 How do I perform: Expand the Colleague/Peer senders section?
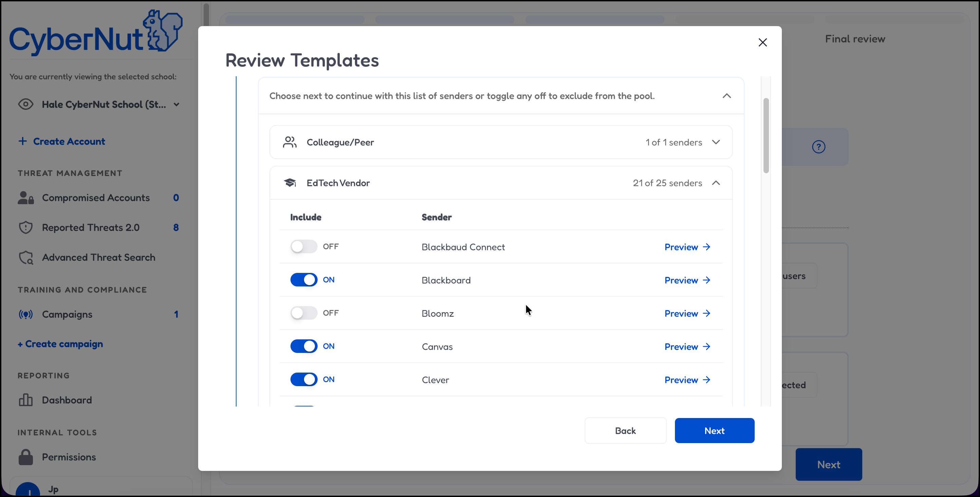point(716,142)
